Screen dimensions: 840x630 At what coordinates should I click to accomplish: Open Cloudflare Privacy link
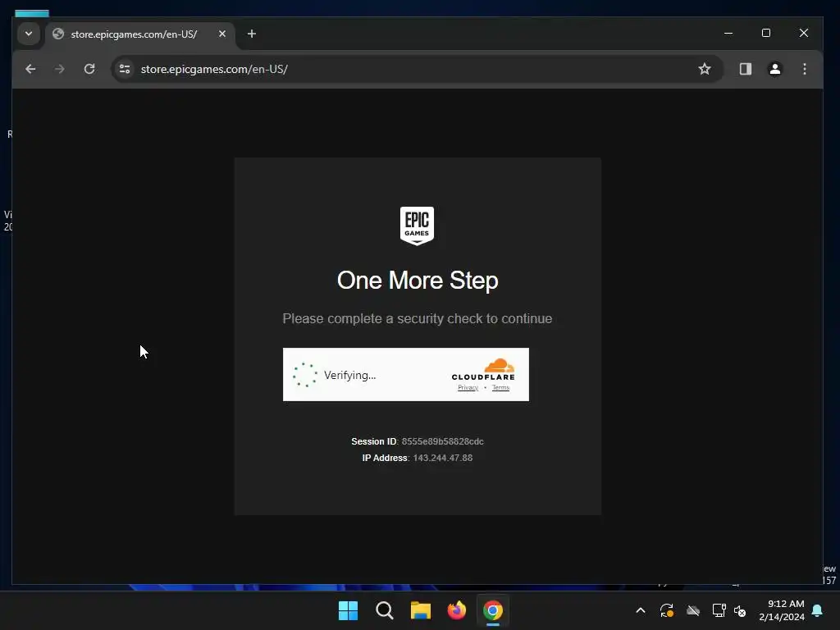(468, 387)
